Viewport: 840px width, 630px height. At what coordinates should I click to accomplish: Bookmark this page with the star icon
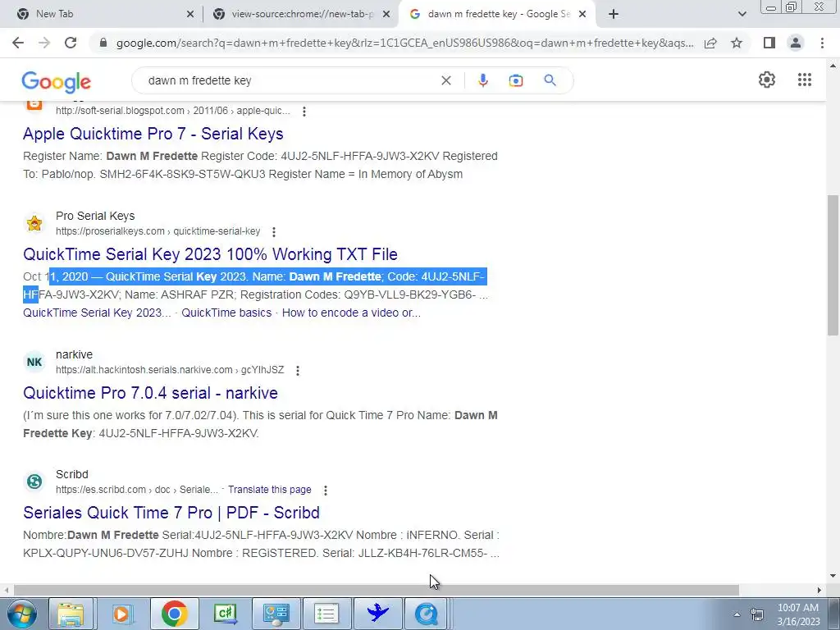(x=737, y=43)
